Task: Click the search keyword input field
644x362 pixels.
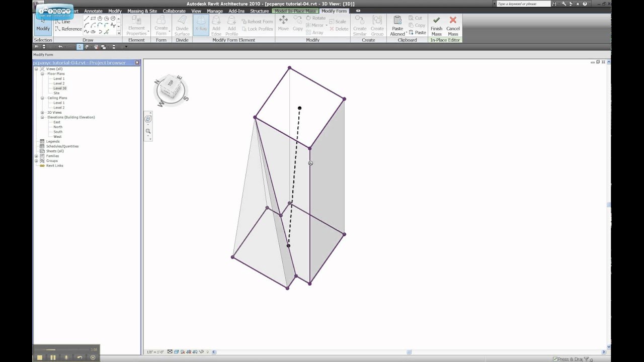Action: pos(524,4)
